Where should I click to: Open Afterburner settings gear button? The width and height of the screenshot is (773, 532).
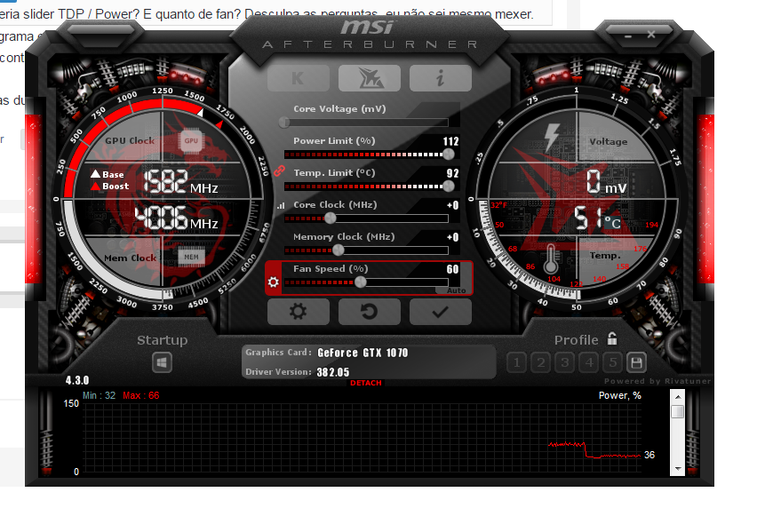[x=299, y=312]
